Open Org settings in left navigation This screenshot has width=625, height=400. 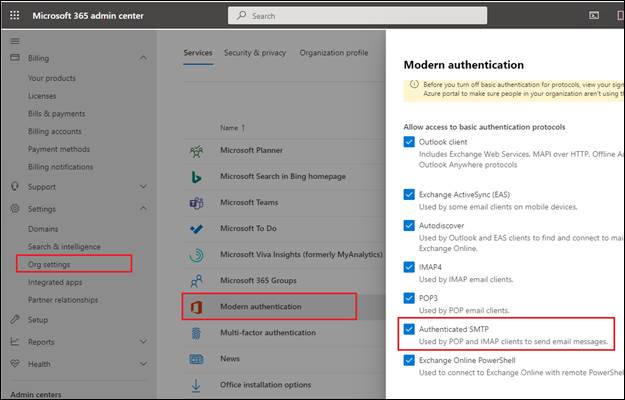[x=49, y=264]
